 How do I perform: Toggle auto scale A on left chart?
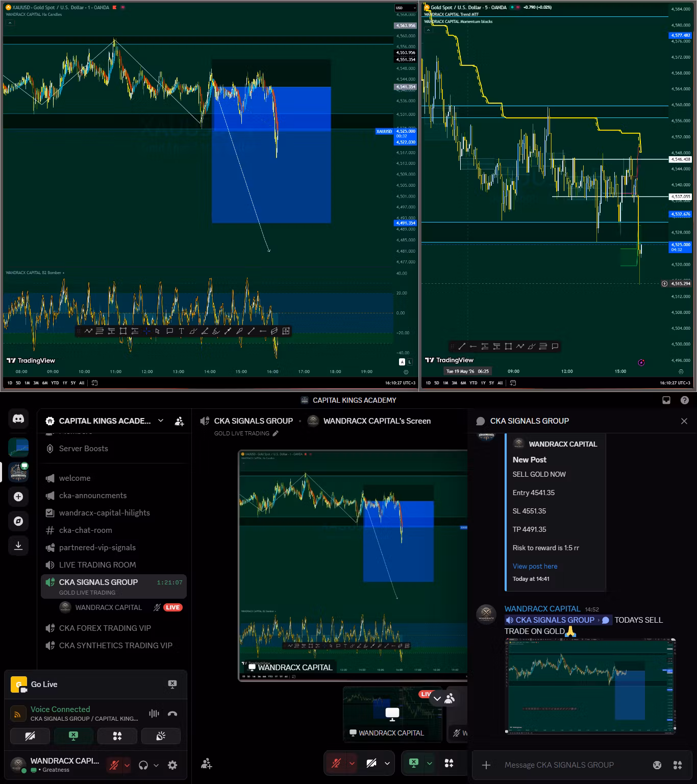click(x=402, y=362)
